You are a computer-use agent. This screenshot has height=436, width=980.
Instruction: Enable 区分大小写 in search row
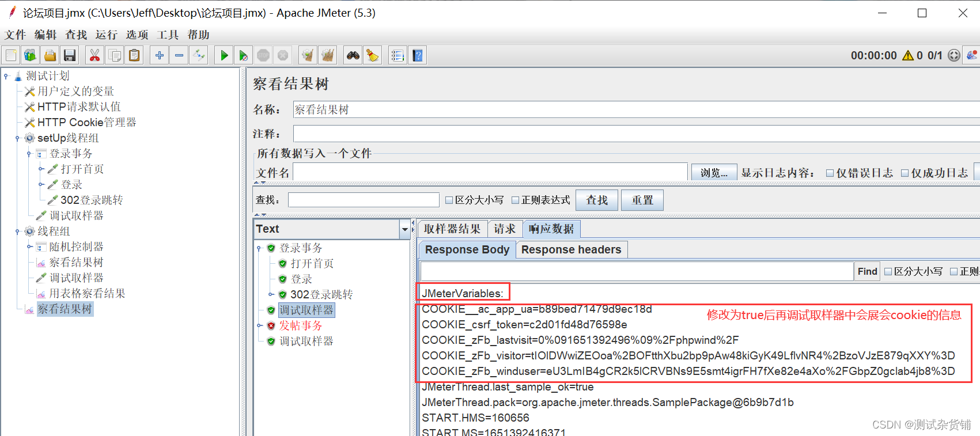tap(449, 200)
